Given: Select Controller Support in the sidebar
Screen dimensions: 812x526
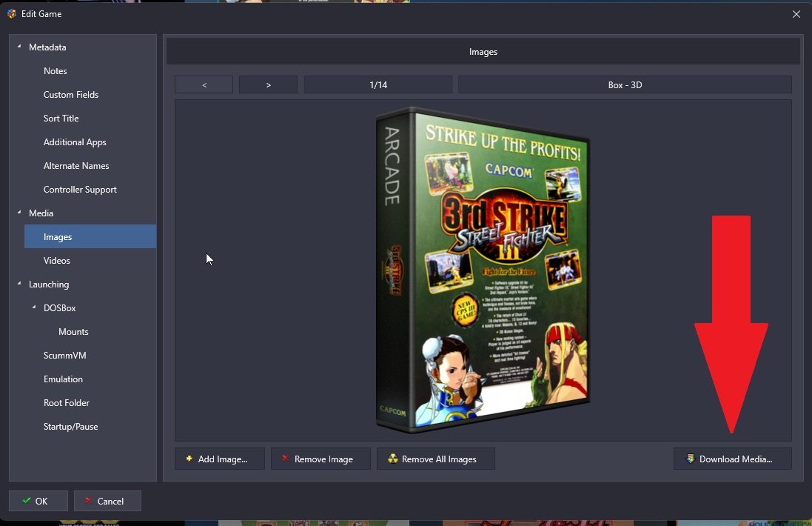Looking at the screenshot, I should pyautogui.click(x=80, y=190).
